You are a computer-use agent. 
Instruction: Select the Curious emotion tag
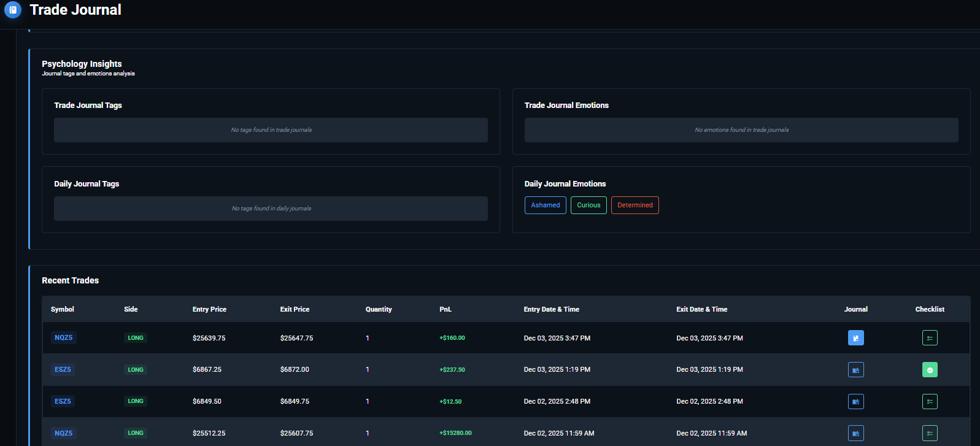[x=588, y=205]
